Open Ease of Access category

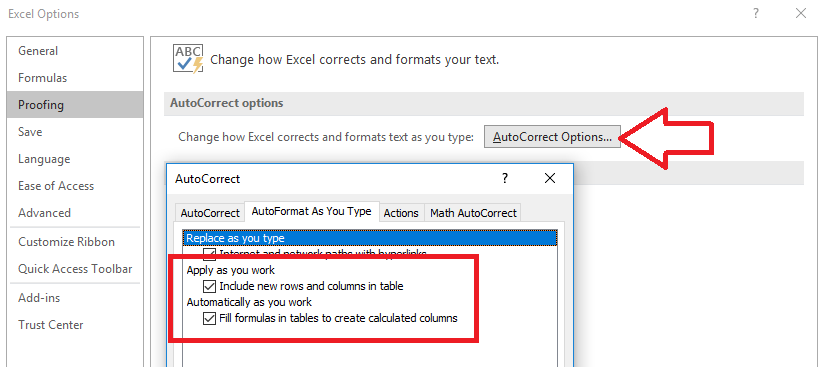tap(75, 186)
